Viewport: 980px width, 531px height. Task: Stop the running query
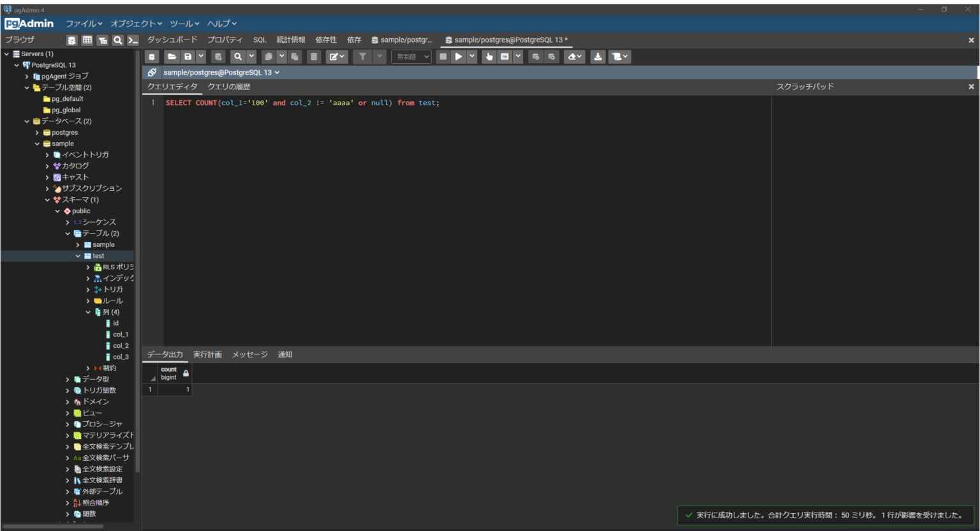[443, 57]
